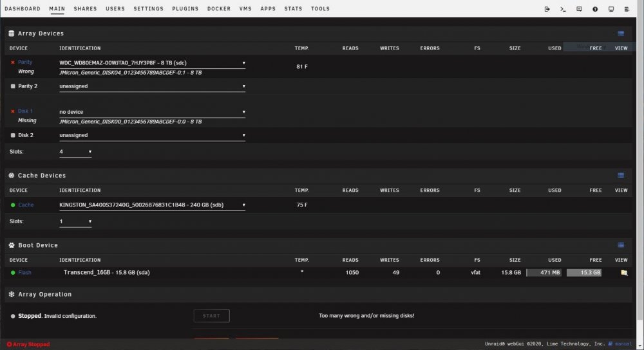Click the gray Stopped status indicator dot

(13, 316)
